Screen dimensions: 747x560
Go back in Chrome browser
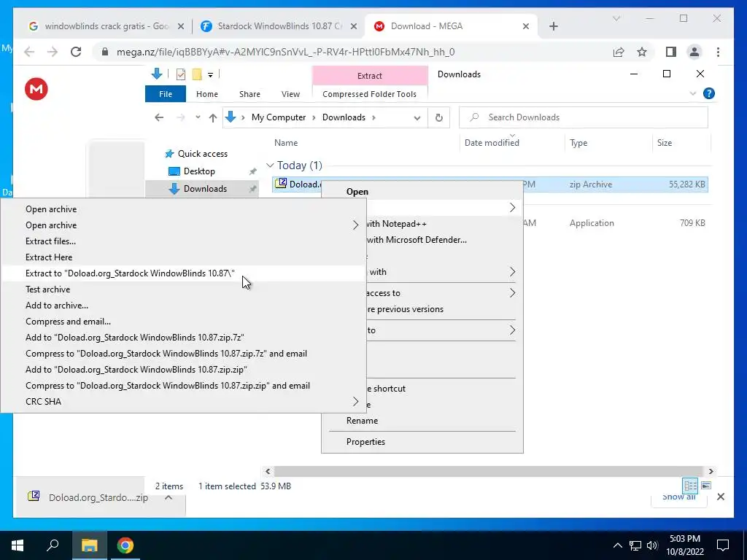point(29,52)
